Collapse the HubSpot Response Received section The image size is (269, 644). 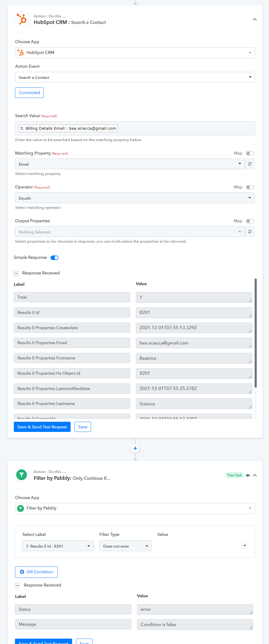click(16, 273)
